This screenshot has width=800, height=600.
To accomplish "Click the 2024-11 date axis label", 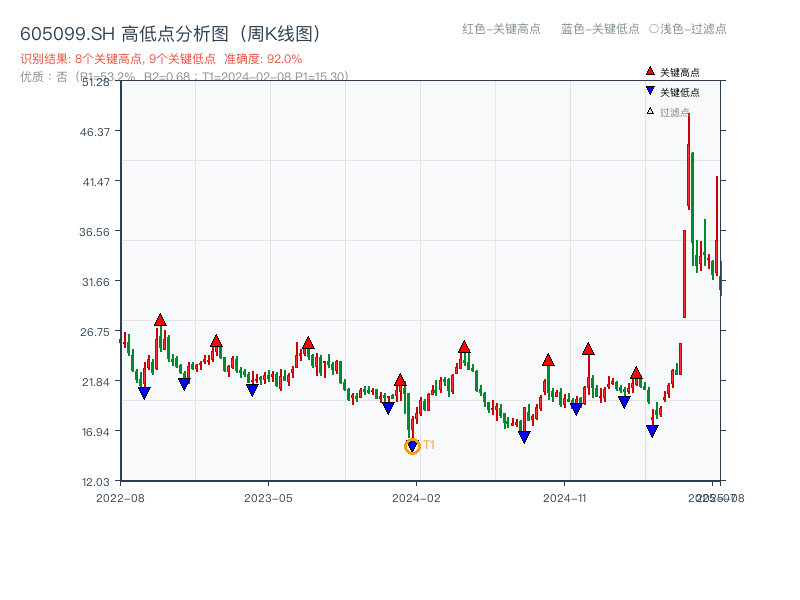I will [564, 498].
